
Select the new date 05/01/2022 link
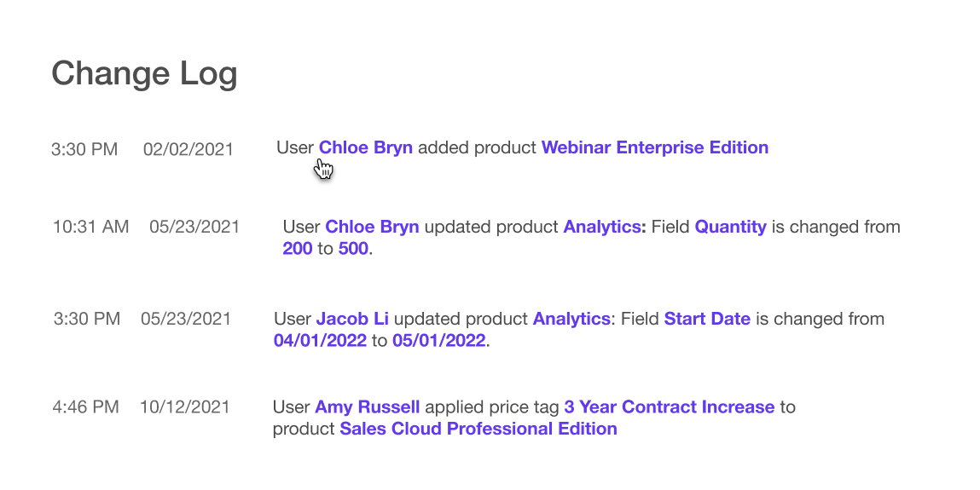click(438, 341)
